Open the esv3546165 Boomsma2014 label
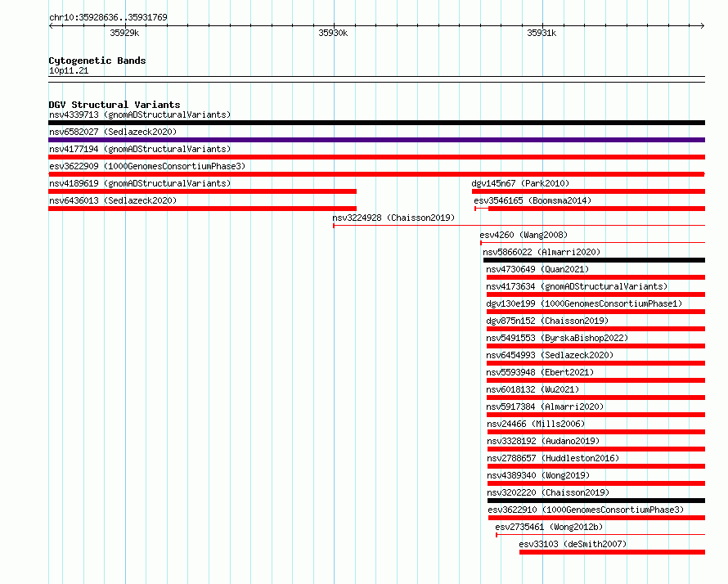Image resolution: width=728 pixels, height=584 pixels. click(533, 200)
